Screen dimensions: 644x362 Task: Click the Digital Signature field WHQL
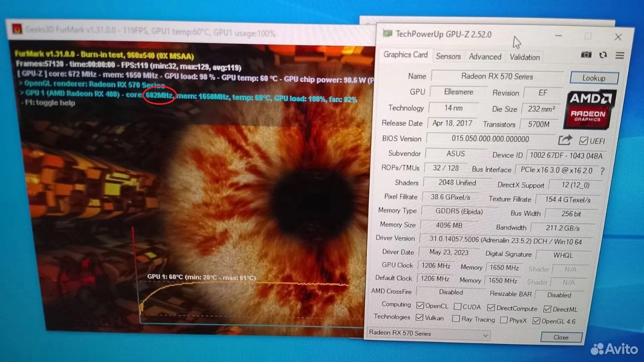563,255
